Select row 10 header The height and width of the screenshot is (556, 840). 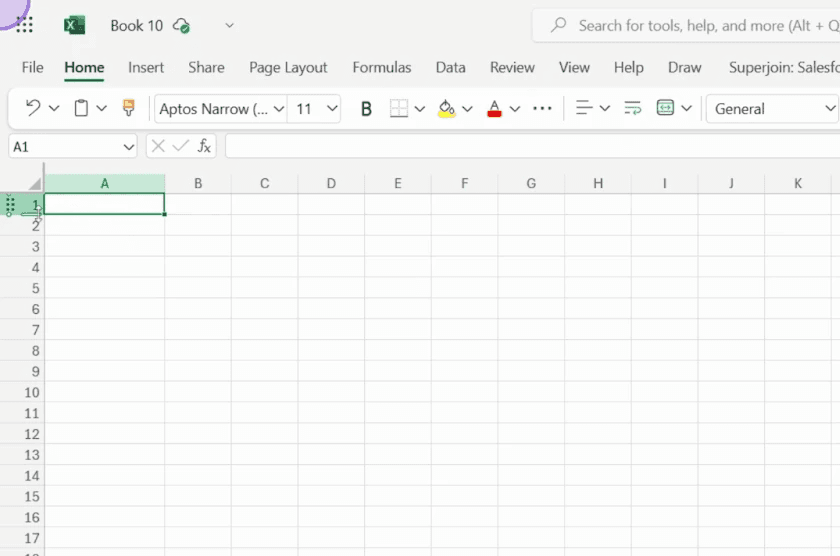tap(22, 393)
